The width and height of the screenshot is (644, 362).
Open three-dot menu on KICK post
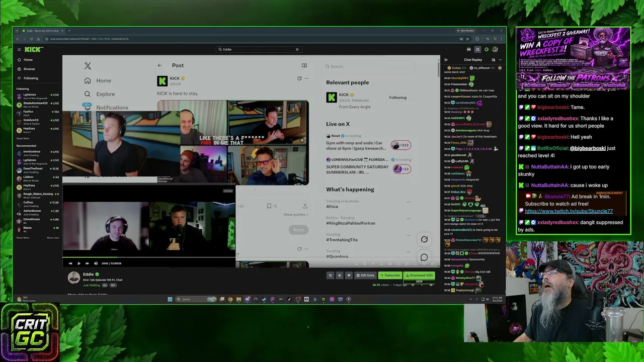(x=306, y=78)
